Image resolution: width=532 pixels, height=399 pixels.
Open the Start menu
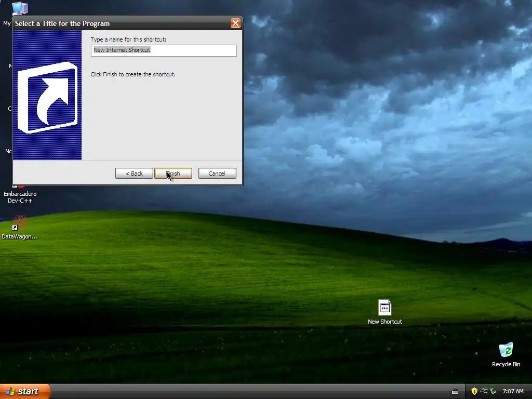[25, 391]
